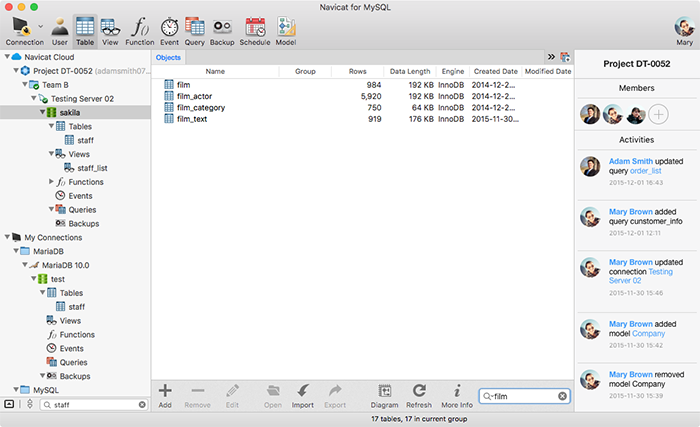
Task: Click the Refresh button
Action: [419, 396]
